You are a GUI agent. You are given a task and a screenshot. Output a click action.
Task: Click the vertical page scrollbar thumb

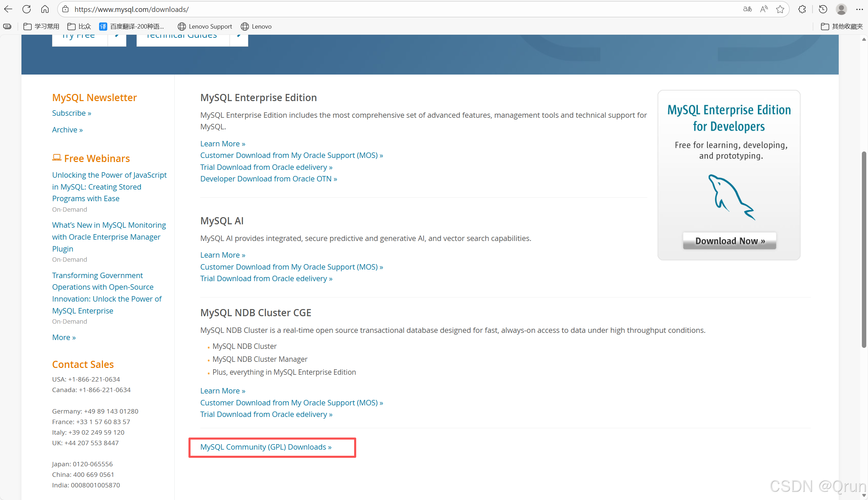(864, 249)
